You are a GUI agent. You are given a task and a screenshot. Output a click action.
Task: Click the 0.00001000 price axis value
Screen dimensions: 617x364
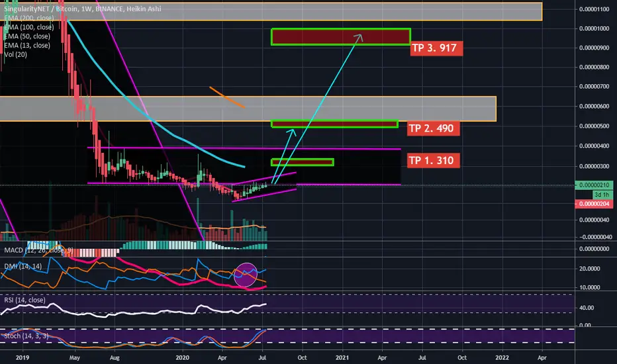point(594,28)
